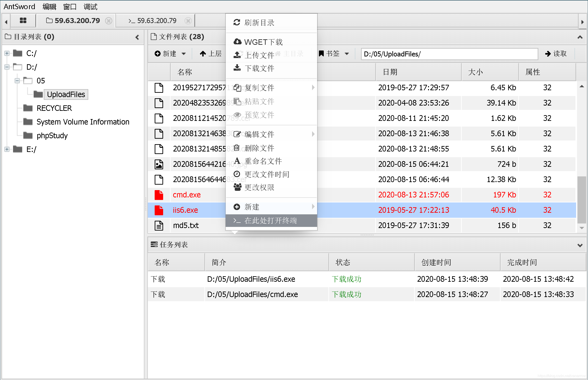Image resolution: width=588 pixels, height=380 pixels.
Task: Click the red file icon for cmd.exe
Action: click(159, 195)
